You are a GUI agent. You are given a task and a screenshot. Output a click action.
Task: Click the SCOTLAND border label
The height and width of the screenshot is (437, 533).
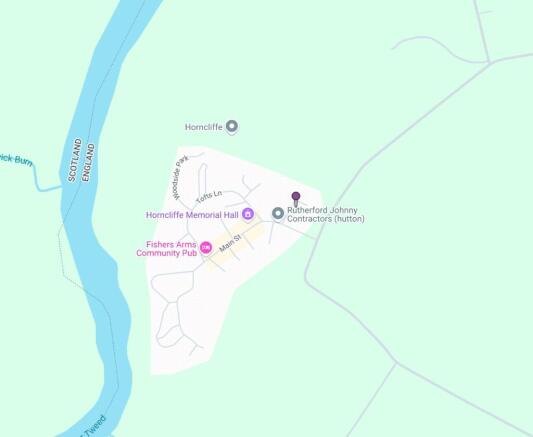click(75, 160)
